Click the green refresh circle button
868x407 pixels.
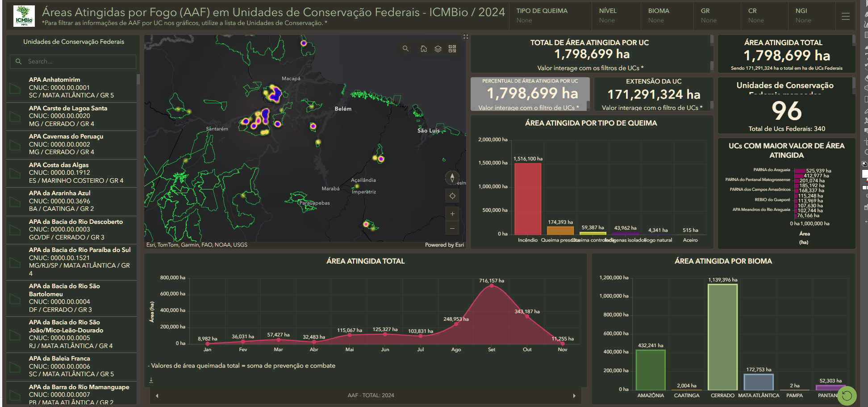pos(847,395)
